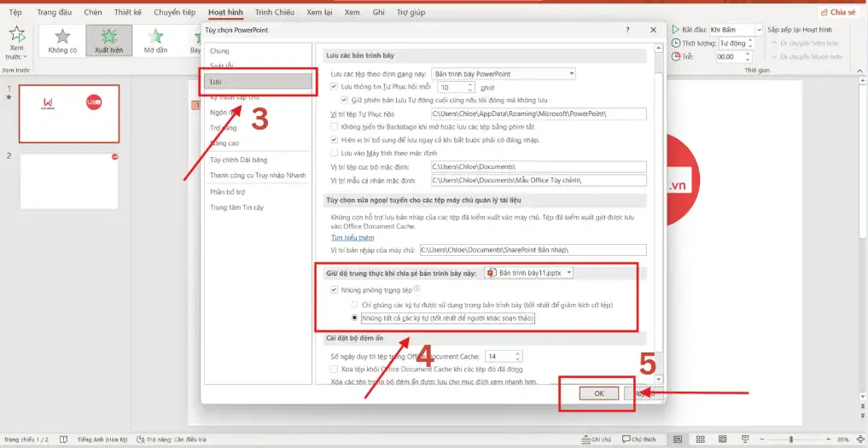Uncheck Nhúng phông trong tệp checkbox
The height and width of the screenshot is (448, 868).
click(335, 290)
